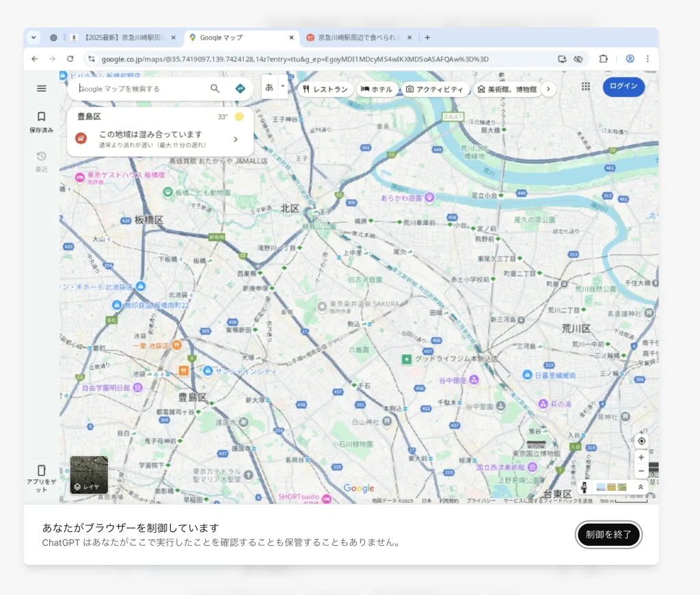Click the 板橋こども動物園 zoo pin

[168, 192]
